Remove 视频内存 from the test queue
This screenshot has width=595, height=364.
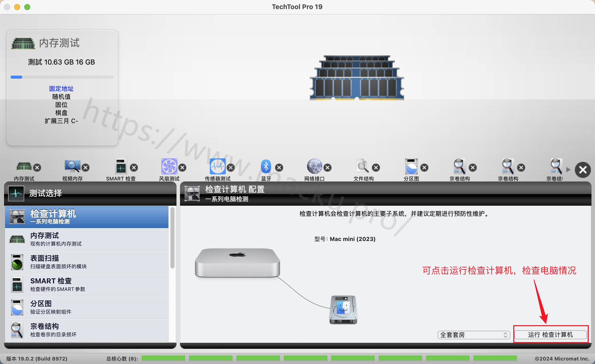(86, 168)
